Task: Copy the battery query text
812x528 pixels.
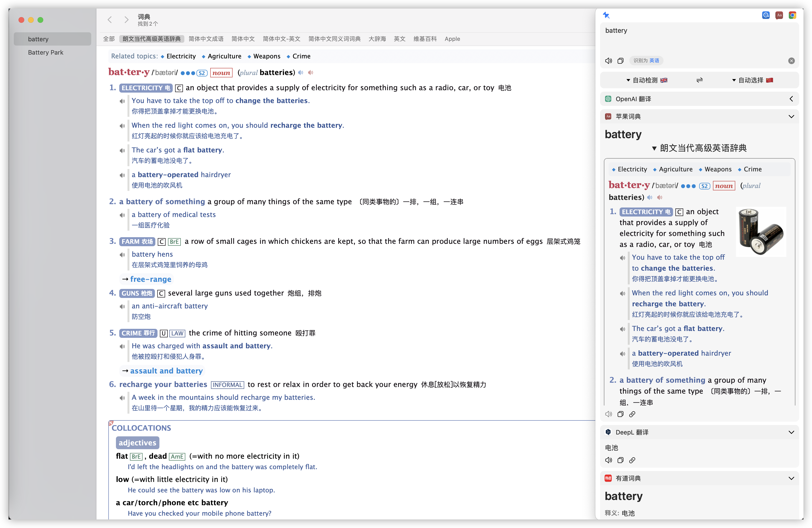Action: pos(620,61)
